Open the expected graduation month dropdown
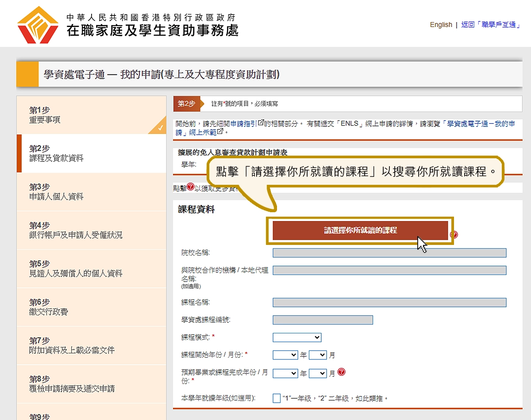Viewport: 531px width, 420px height. point(317,373)
